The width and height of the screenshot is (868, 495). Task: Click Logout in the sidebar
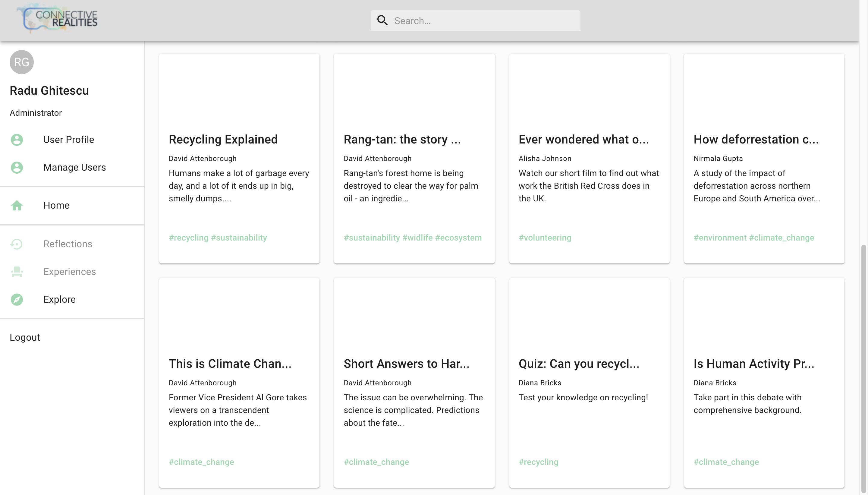click(x=25, y=337)
